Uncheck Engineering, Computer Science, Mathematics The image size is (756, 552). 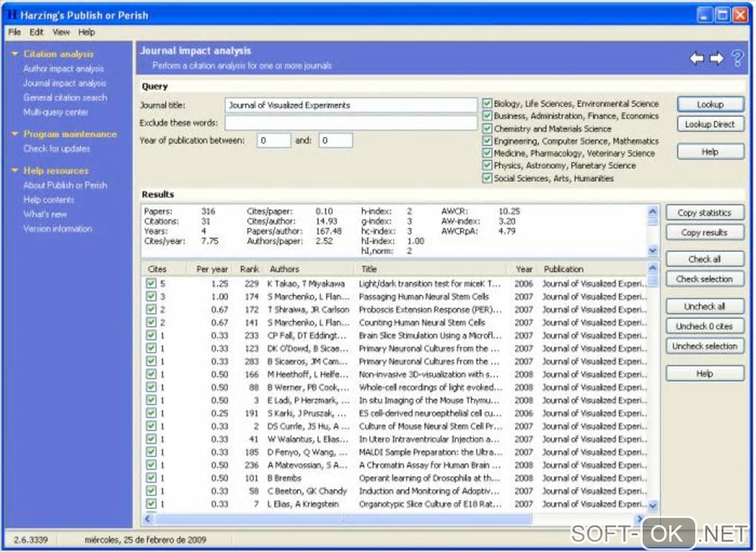click(x=487, y=142)
